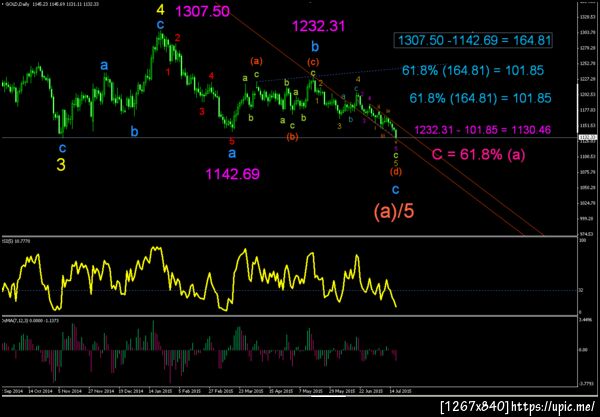Select blue 'c' label under yellow 4

pyautogui.click(x=160, y=25)
